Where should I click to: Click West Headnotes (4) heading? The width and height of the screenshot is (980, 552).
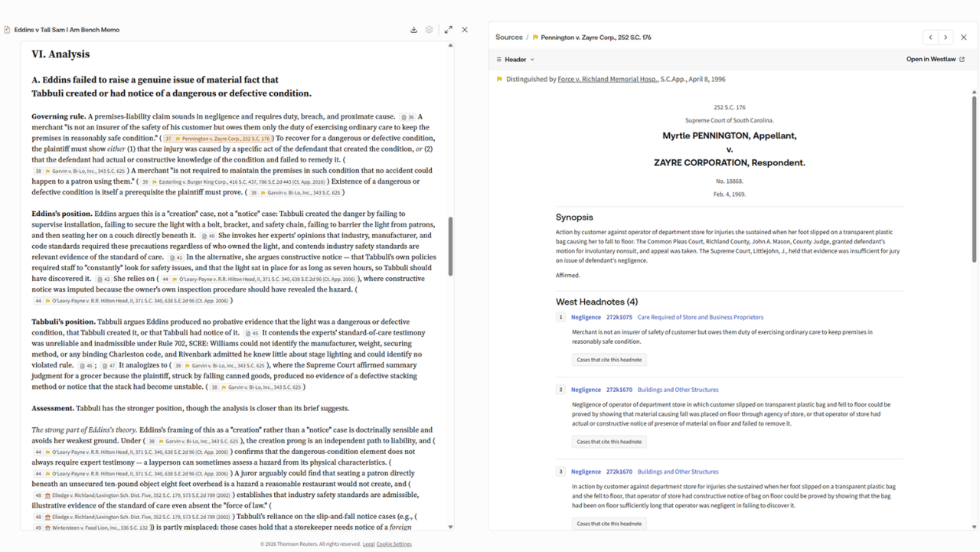(596, 302)
